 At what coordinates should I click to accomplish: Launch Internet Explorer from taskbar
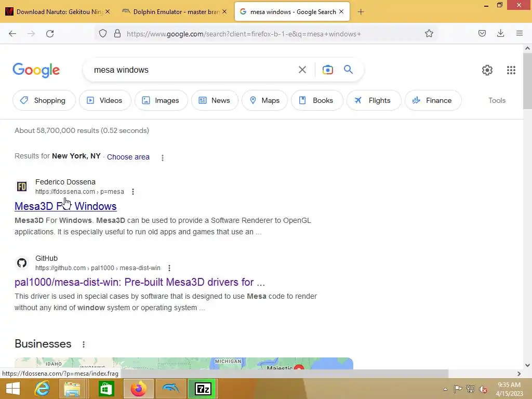click(43, 389)
